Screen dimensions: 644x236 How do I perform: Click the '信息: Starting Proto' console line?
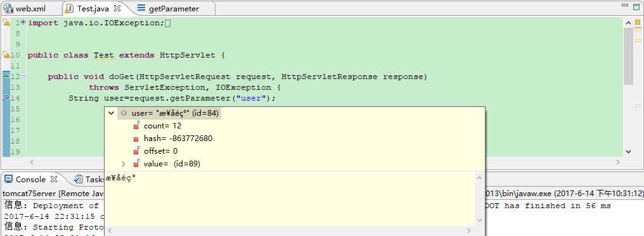coord(53,227)
